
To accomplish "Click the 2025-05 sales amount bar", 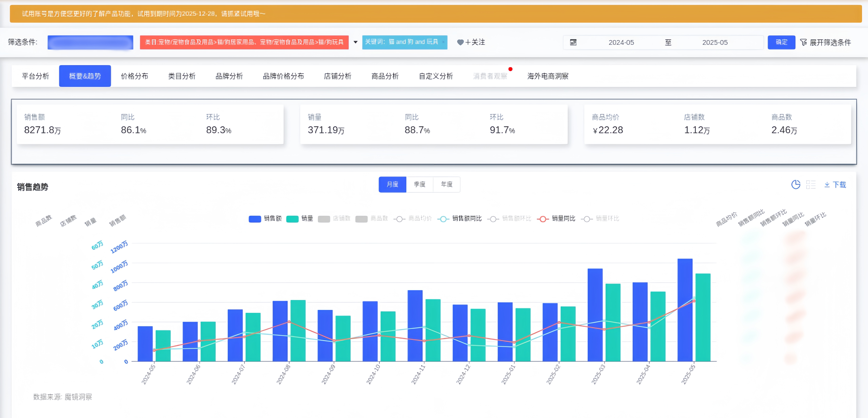I will tap(685, 310).
